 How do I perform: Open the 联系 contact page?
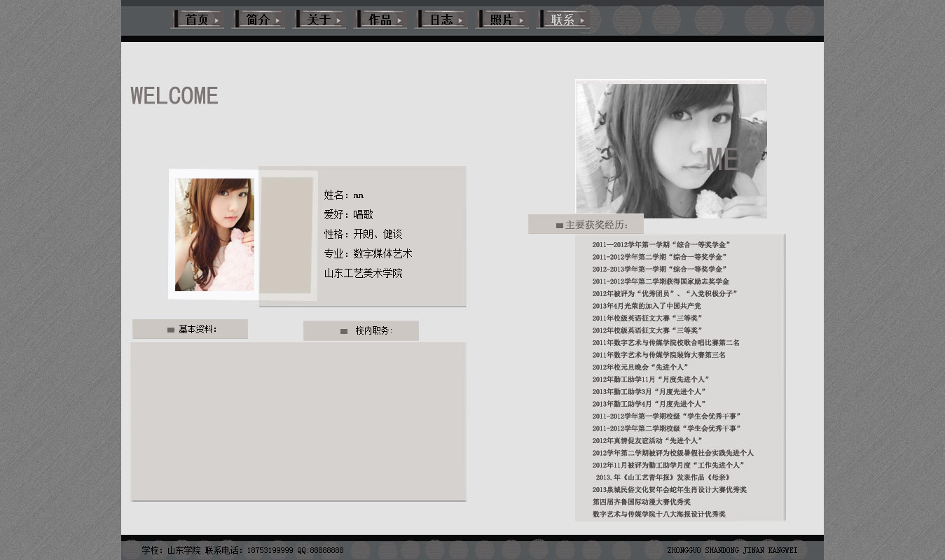pyautogui.click(x=563, y=20)
